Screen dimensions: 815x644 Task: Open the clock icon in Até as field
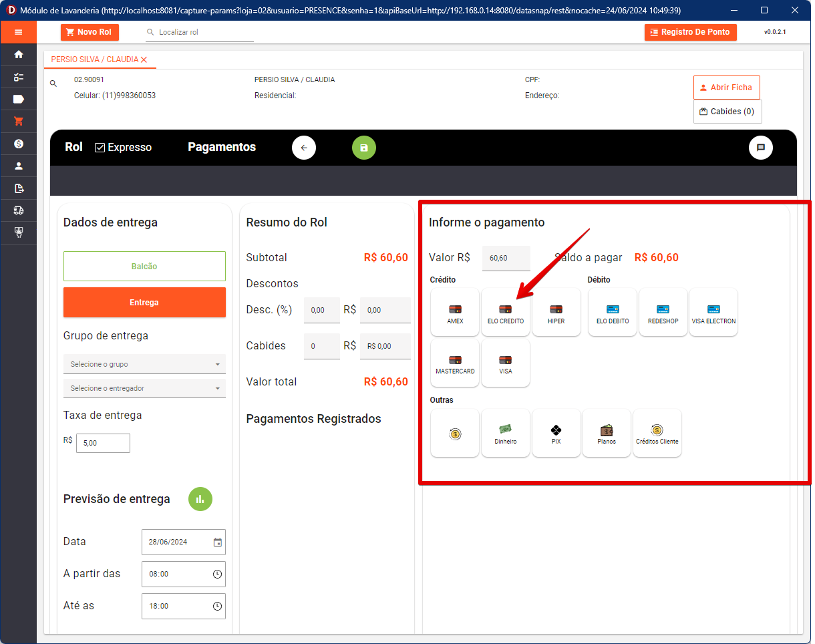click(x=217, y=607)
